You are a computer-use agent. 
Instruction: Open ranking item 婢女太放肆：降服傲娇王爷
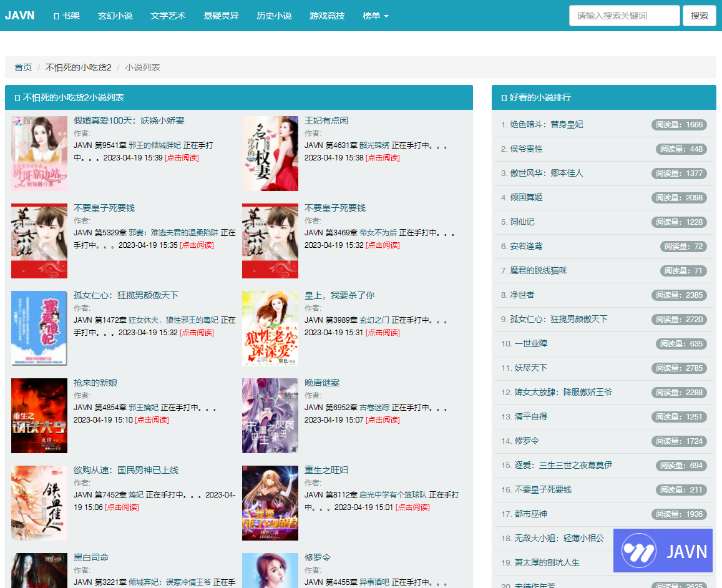tap(563, 392)
